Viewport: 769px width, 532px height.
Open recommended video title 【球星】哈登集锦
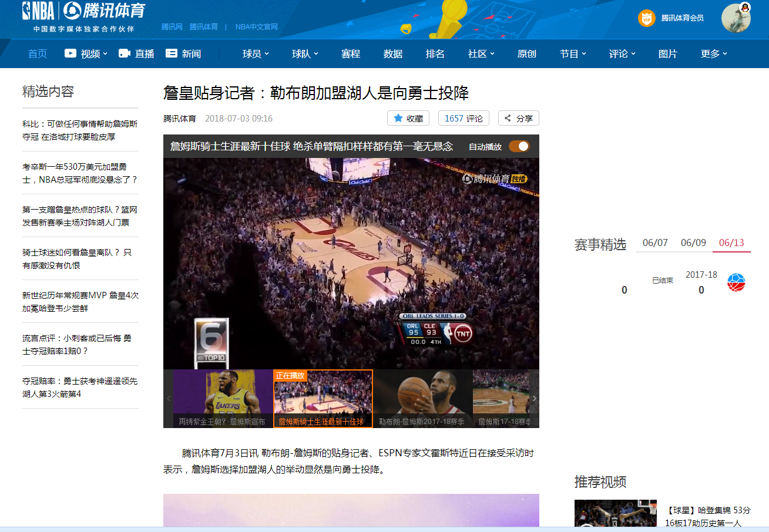tap(708, 517)
